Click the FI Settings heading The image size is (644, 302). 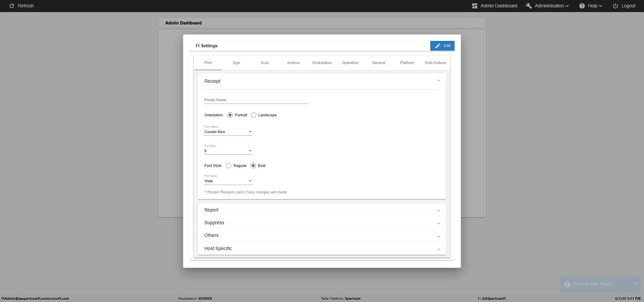207,46
